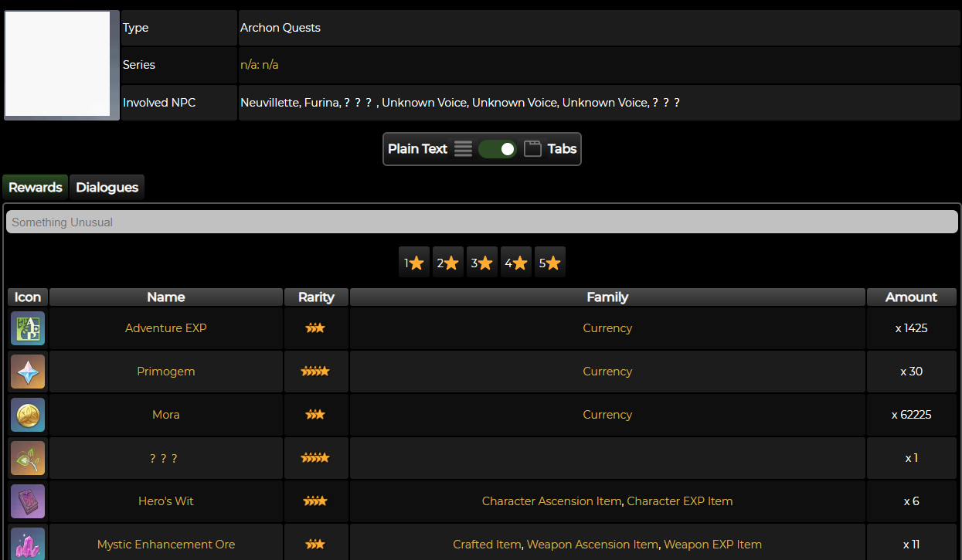This screenshot has height=560, width=962.
Task: Click the Involved NPC label cell
Action: coord(179,103)
